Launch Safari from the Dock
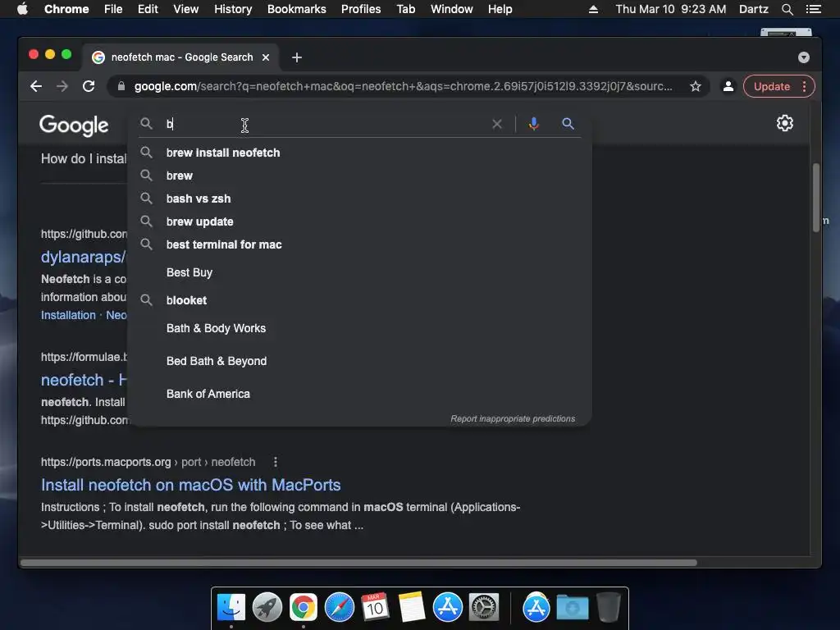 click(x=339, y=607)
